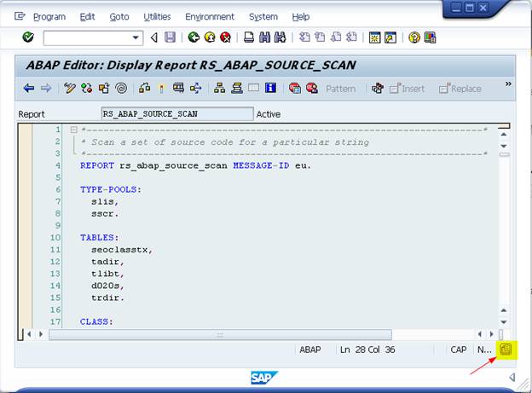
Task: Expand status bar triangle beside SAP logo
Action: point(512,377)
